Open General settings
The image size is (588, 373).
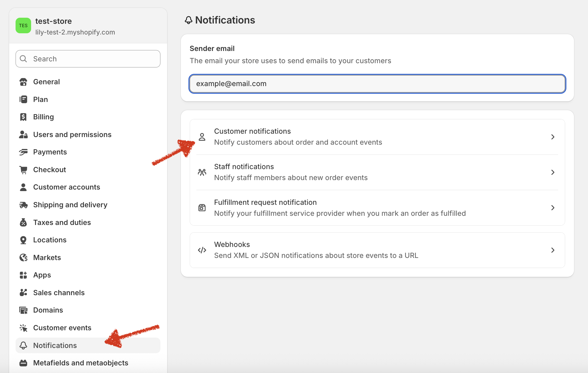pos(88,82)
